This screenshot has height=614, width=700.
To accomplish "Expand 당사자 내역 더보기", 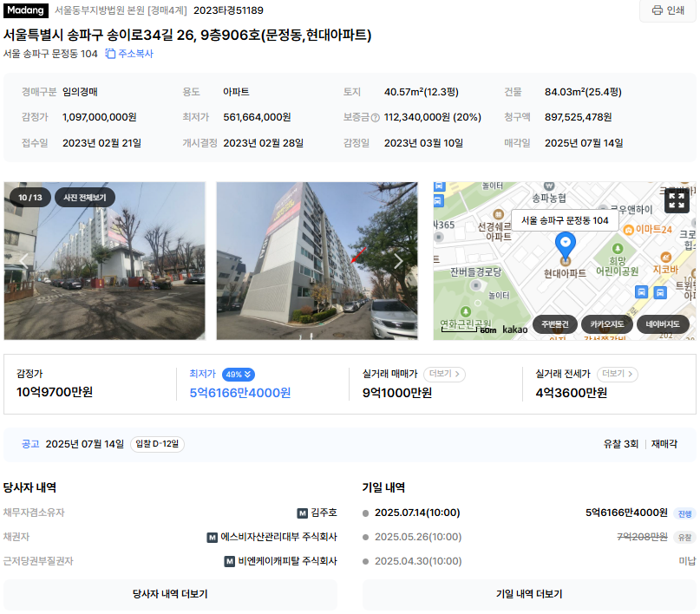I will point(170,594).
